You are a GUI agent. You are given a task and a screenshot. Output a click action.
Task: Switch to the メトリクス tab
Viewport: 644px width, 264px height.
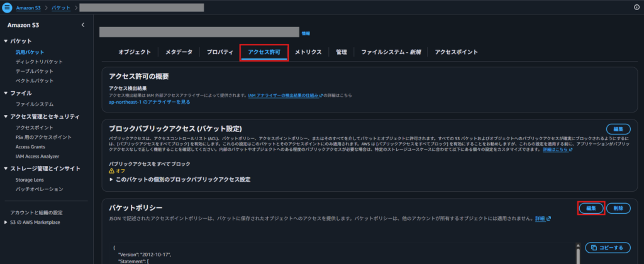tap(308, 52)
